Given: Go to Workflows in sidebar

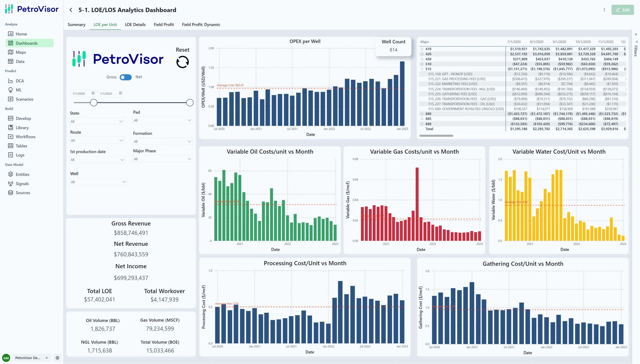Looking at the screenshot, I should point(25,137).
